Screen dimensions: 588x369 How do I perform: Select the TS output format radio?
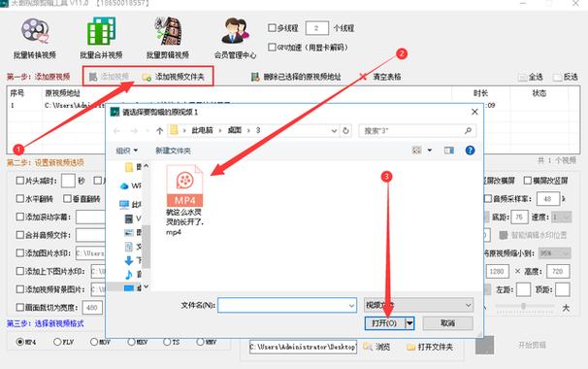tap(167, 343)
